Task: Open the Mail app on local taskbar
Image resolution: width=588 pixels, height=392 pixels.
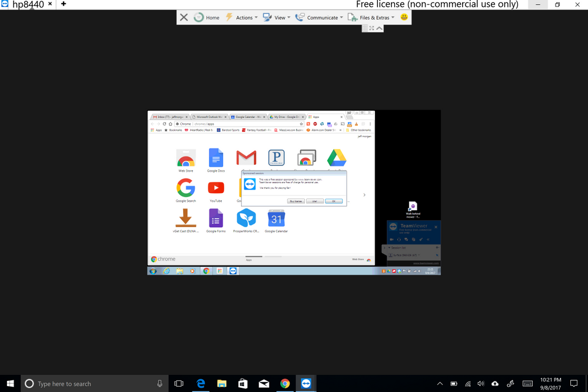Action: point(264,383)
